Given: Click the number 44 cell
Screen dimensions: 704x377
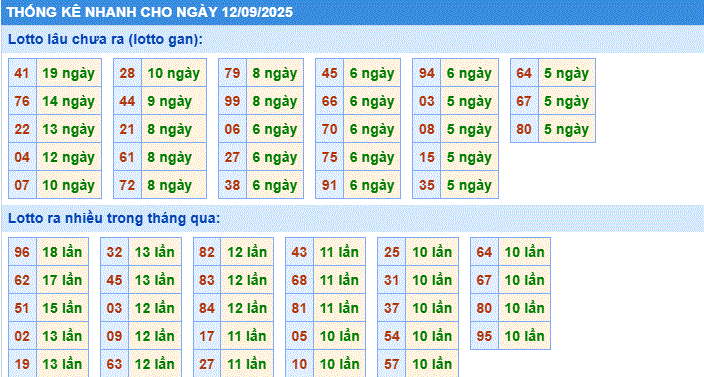Looking at the screenshot, I should [x=128, y=101].
